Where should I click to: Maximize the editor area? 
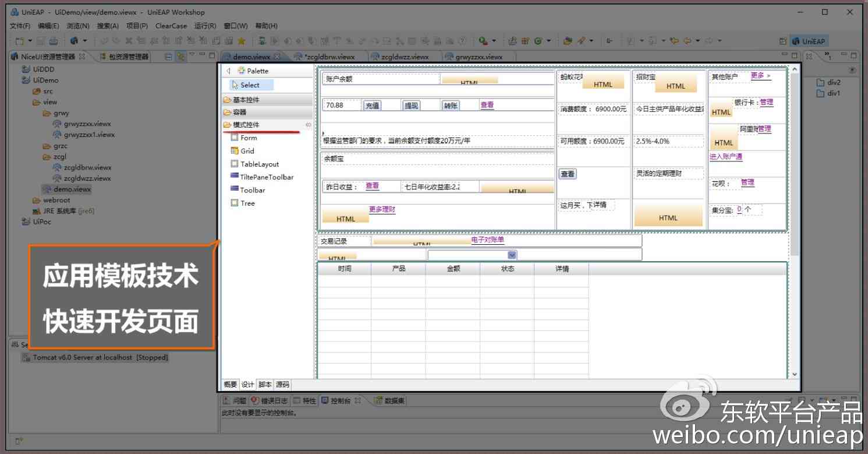click(795, 56)
